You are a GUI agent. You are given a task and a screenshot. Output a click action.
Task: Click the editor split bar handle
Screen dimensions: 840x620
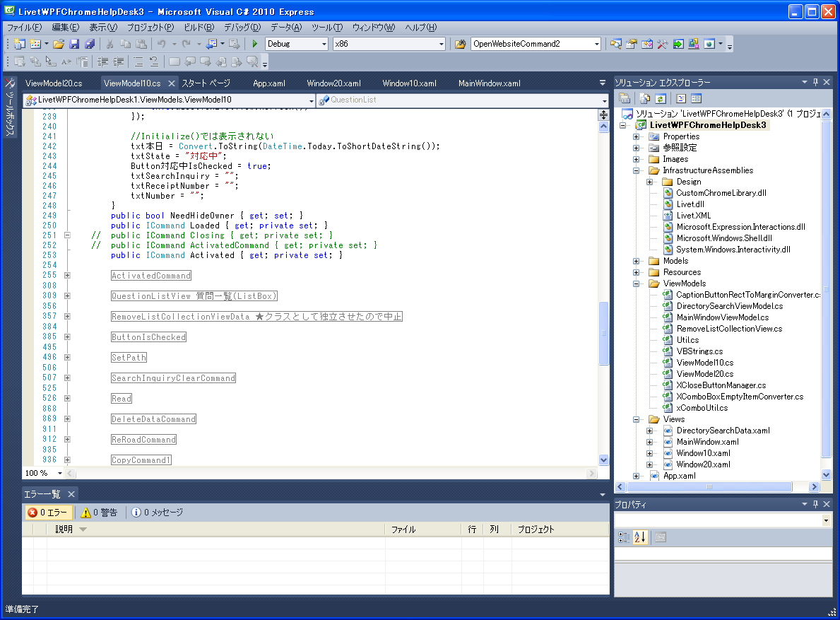click(x=604, y=115)
